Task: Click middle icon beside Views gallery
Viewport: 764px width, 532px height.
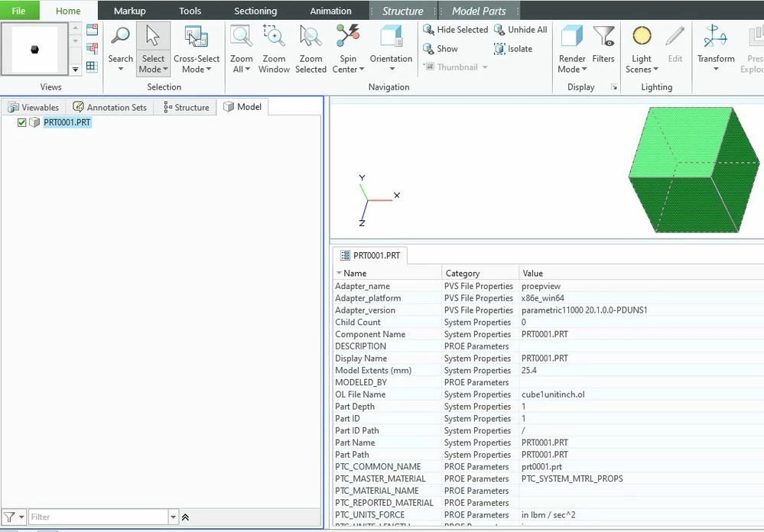Action: [x=92, y=48]
